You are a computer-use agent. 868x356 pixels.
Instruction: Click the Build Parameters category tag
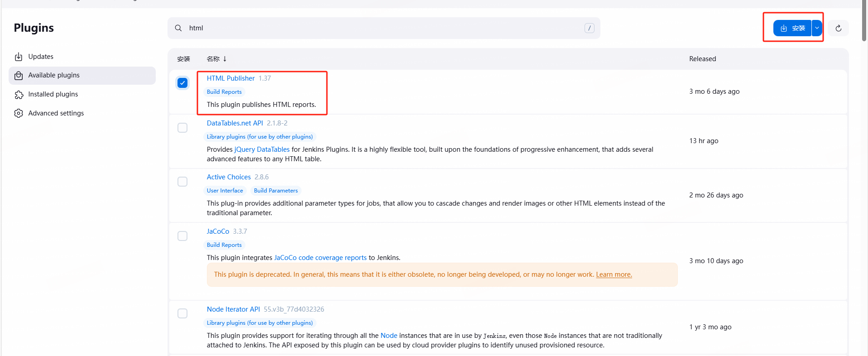click(x=276, y=191)
